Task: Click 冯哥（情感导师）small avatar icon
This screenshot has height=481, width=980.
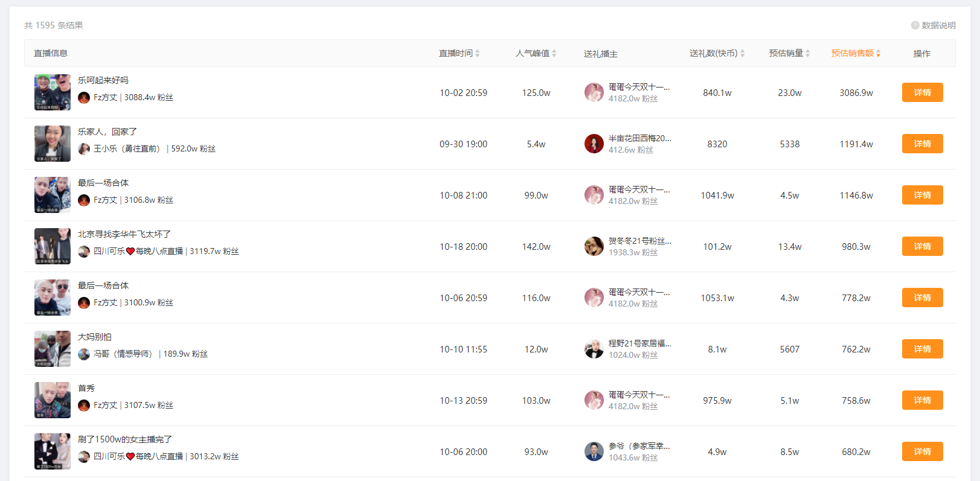Action: click(84, 354)
